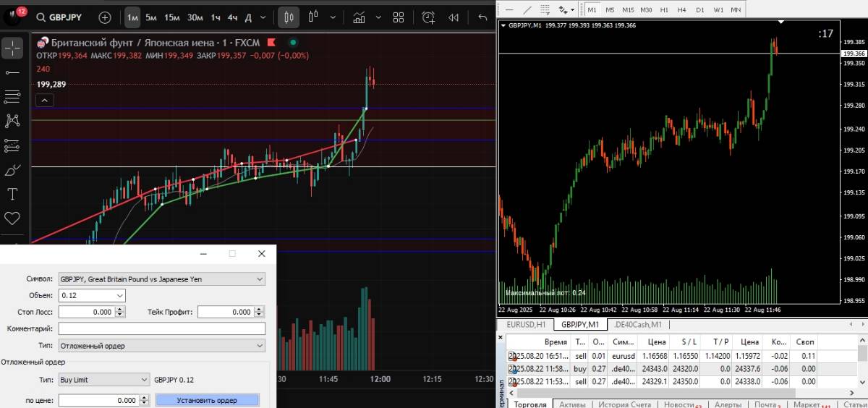Create an alert with clock icon
Screen dimensions: 868x408
[429, 17]
